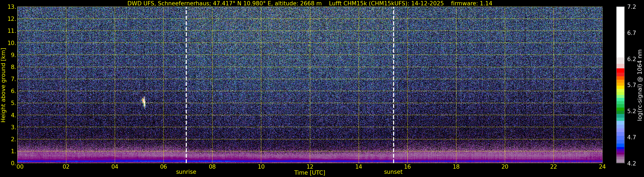Click the time axis tick '04'
Image resolution: width=644 pixels, height=177 pixels.
[115, 167]
